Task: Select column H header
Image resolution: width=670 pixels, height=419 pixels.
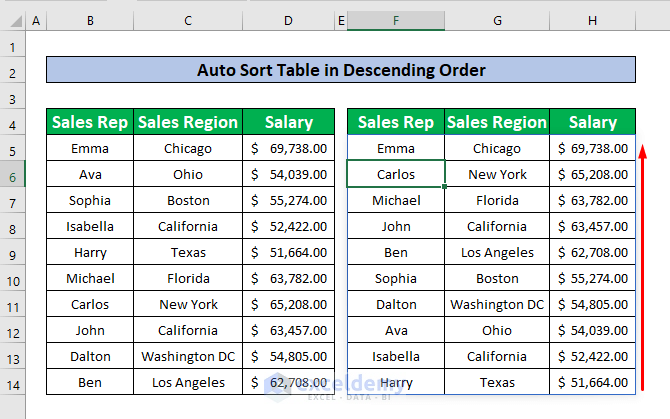Action: 592,21
